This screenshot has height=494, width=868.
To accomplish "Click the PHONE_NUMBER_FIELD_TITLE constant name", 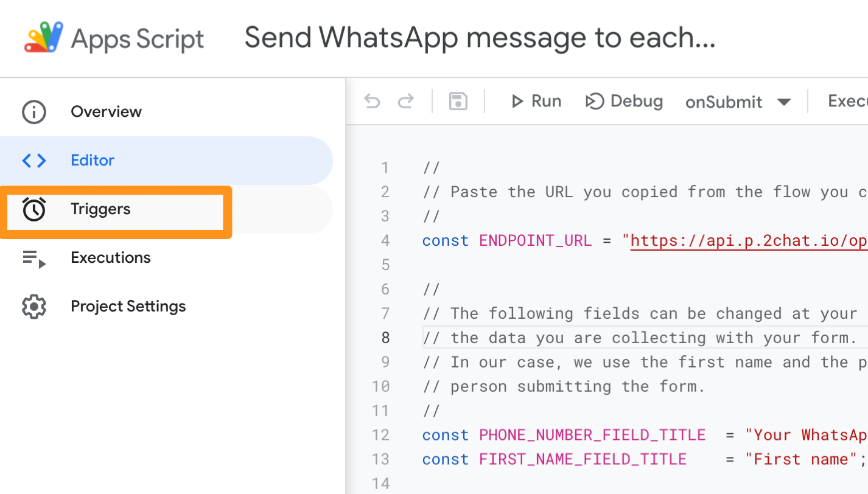I will tap(592, 435).
